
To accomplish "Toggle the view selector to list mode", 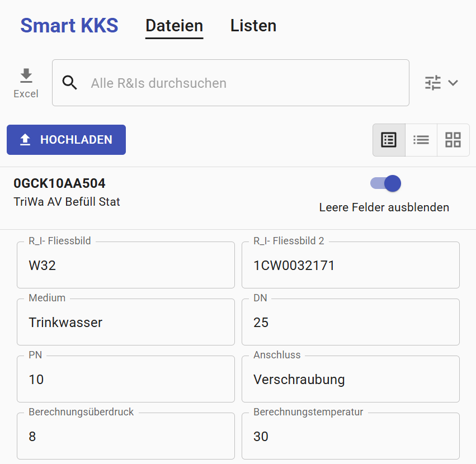I will pos(421,140).
